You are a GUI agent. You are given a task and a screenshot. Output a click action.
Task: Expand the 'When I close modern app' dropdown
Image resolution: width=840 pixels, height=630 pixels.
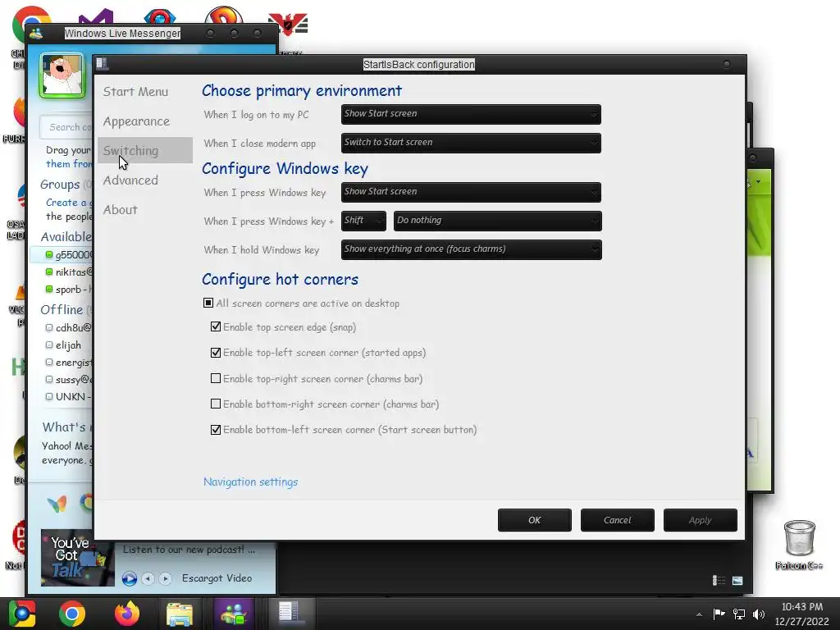point(471,143)
